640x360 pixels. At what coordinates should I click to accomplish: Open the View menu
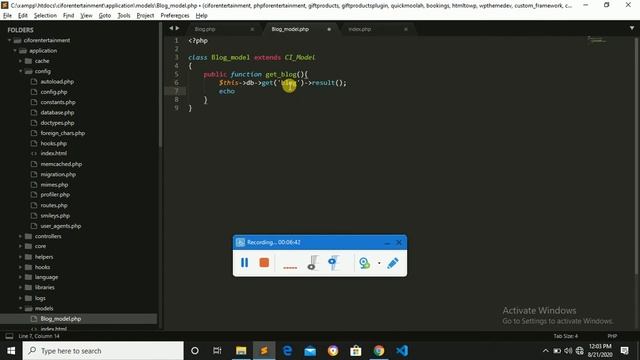[x=86, y=16]
